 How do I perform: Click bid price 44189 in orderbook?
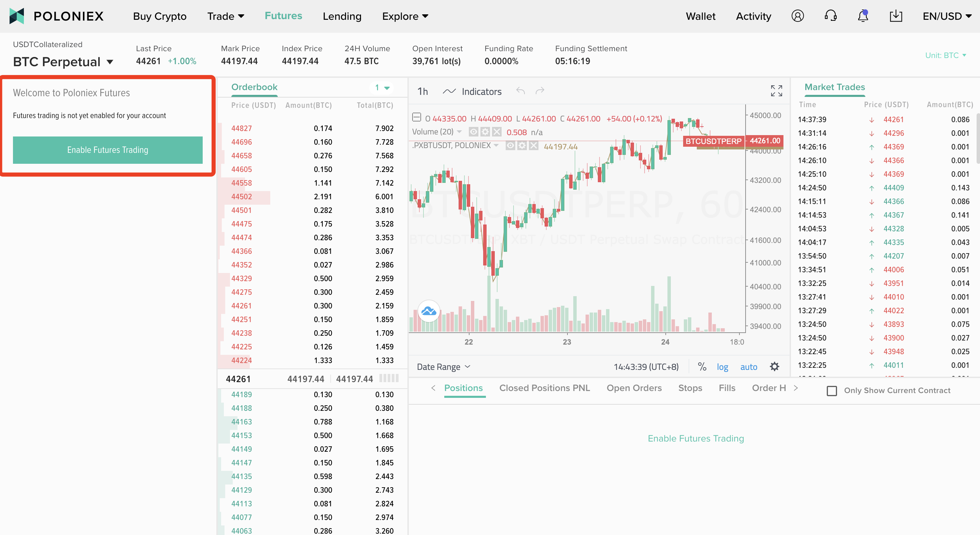242,394
